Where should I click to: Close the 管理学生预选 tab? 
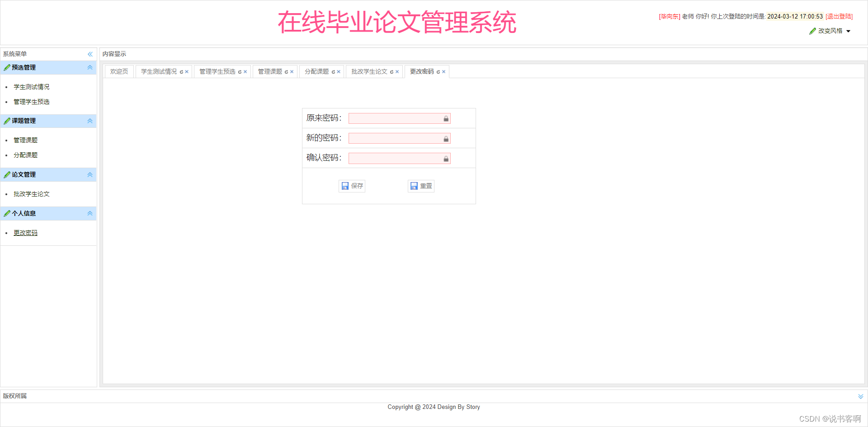[245, 72]
